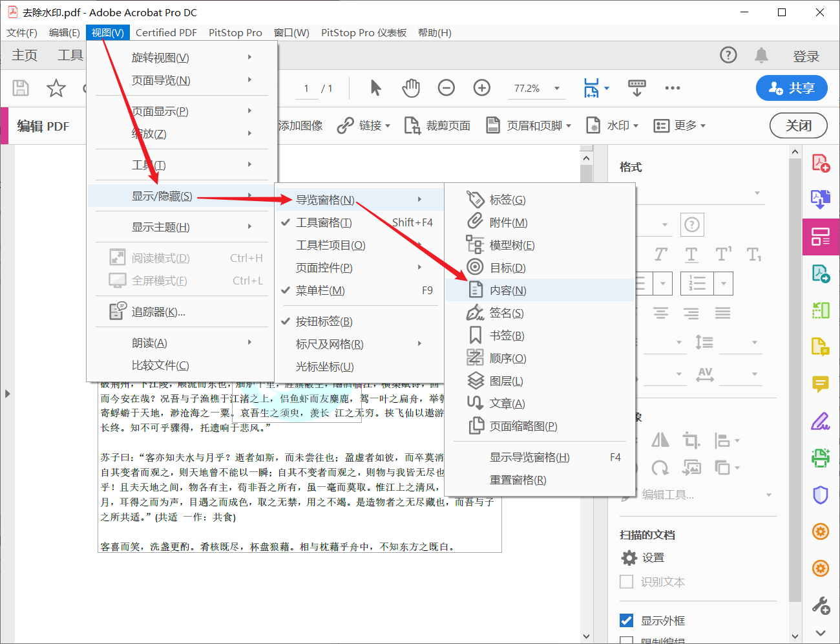Choose 书签 from navigation panes submenu
The width and height of the screenshot is (840, 644).
pos(540,336)
